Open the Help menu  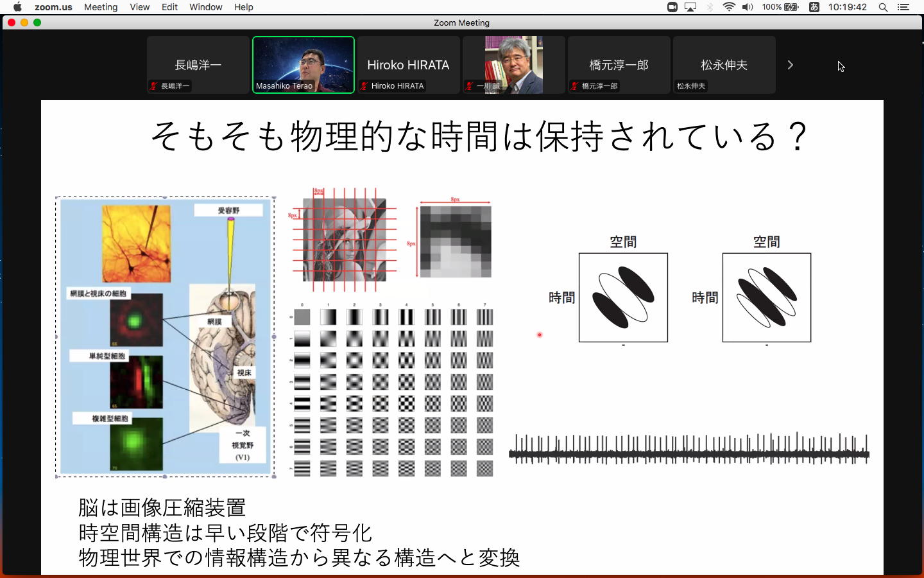243,7
